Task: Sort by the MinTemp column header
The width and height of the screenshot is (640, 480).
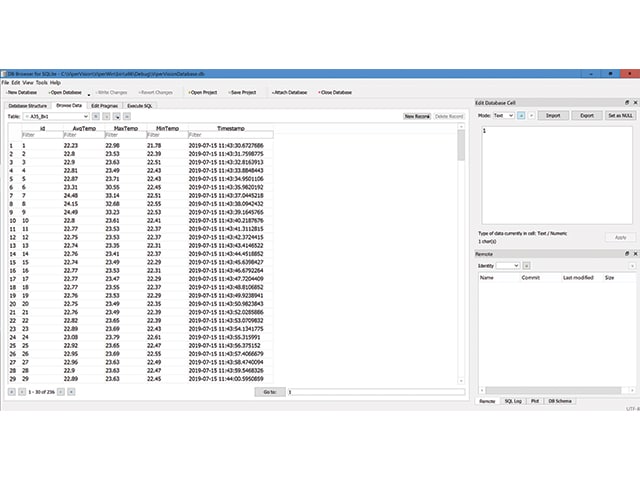Action: click(x=167, y=128)
